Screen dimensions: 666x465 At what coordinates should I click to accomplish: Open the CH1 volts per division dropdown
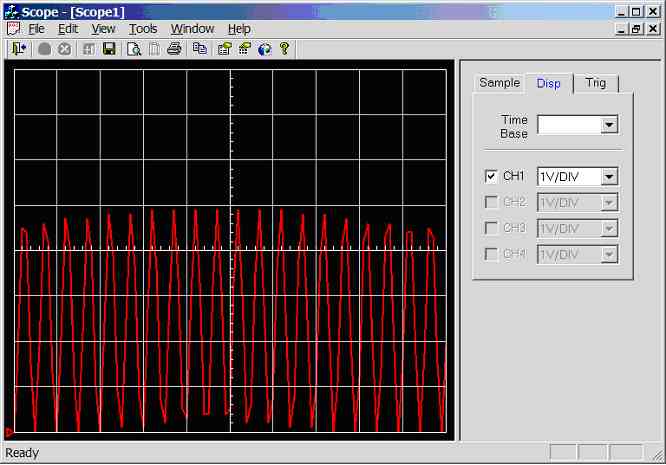click(x=609, y=176)
